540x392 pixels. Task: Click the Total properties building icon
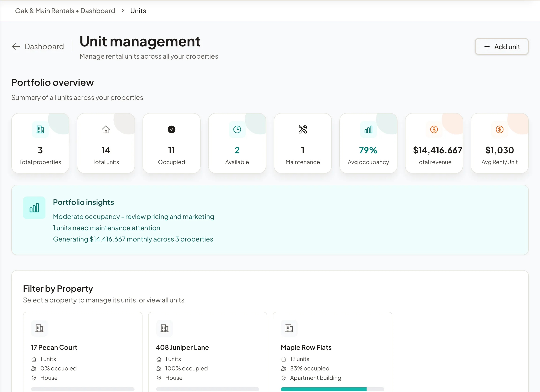click(x=40, y=130)
